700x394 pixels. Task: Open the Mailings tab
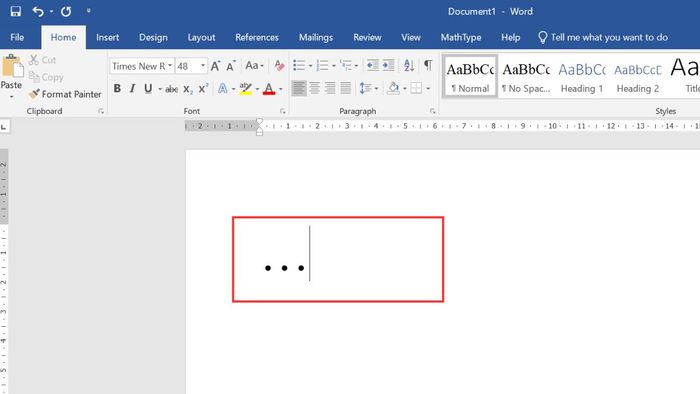point(316,37)
